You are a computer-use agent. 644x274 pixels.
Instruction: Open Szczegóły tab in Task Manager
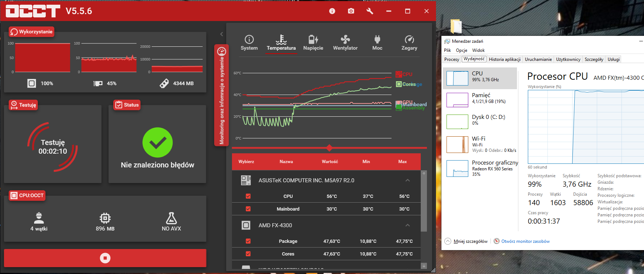coord(594,59)
